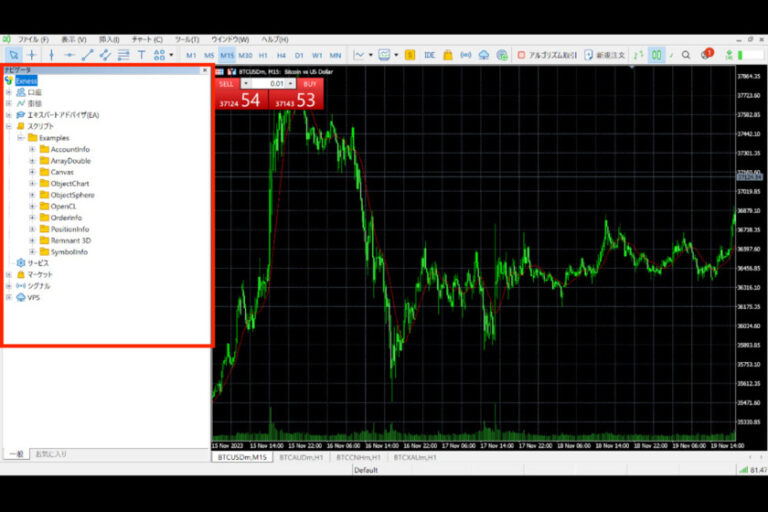Switch chart timeframe to M30
Viewport: 768px width, 512px height.
(245, 55)
